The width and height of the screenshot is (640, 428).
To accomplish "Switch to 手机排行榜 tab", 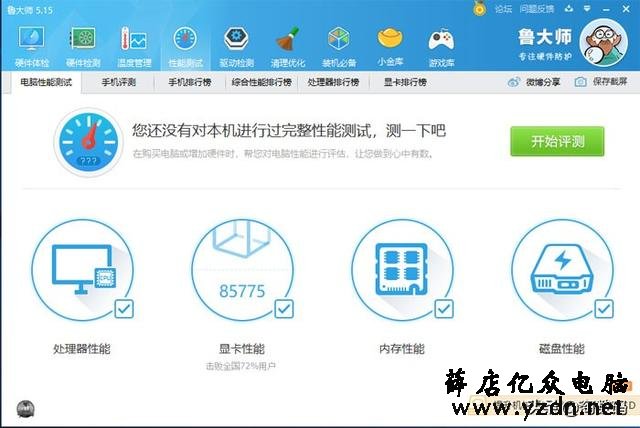I will pos(190,82).
